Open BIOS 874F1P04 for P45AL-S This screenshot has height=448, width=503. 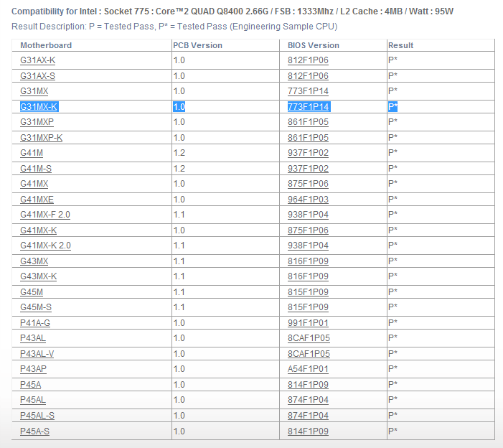coord(308,415)
